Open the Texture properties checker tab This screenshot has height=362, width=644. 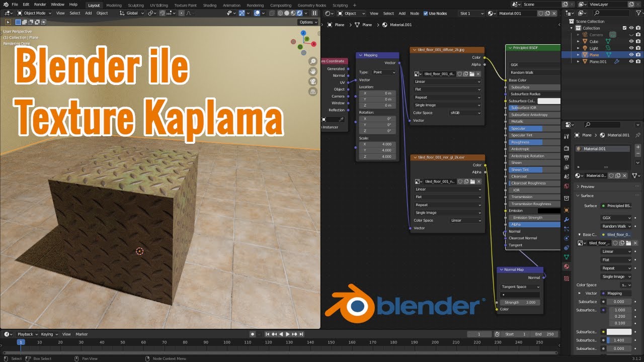click(567, 278)
